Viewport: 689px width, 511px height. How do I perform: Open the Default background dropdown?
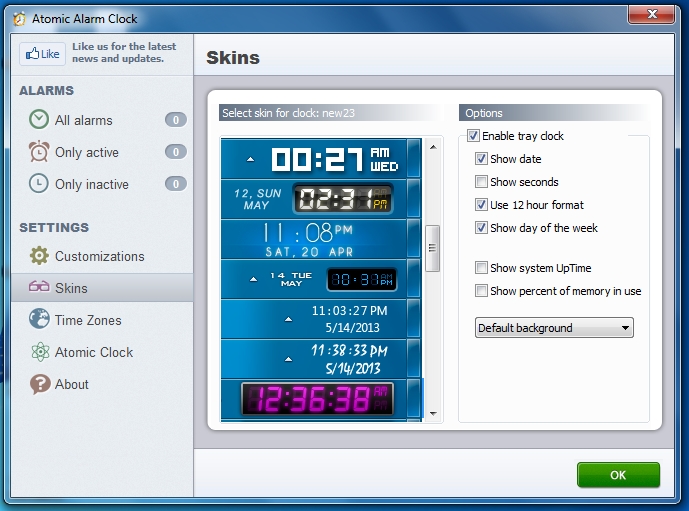point(554,328)
